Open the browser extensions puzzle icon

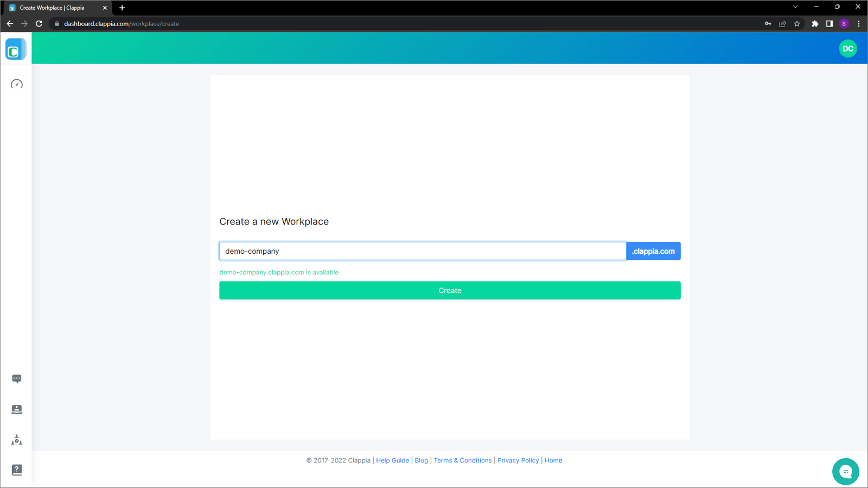tap(815, 23)
